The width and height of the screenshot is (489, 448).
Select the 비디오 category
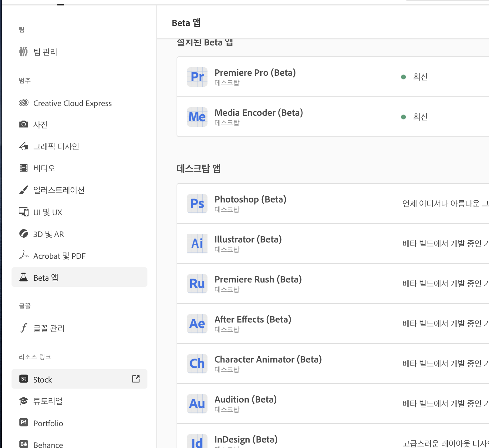click(79, 168)
